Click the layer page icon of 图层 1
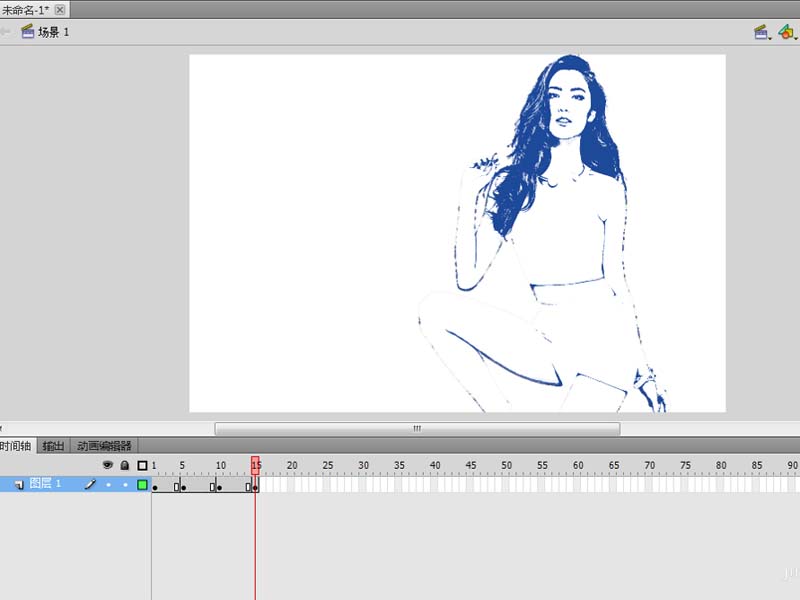The height and width of the screenshot is (600, 800). coord(19,484)
